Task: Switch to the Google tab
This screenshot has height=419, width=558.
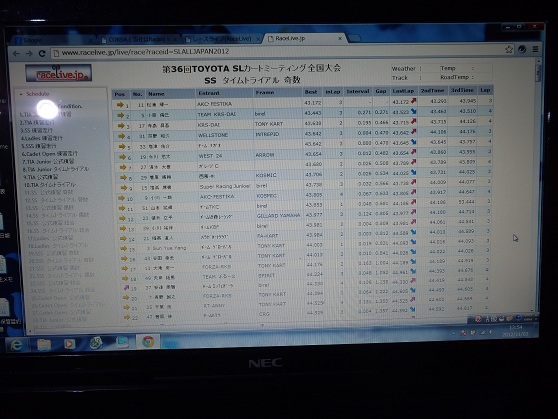Action: pos(53,40)
